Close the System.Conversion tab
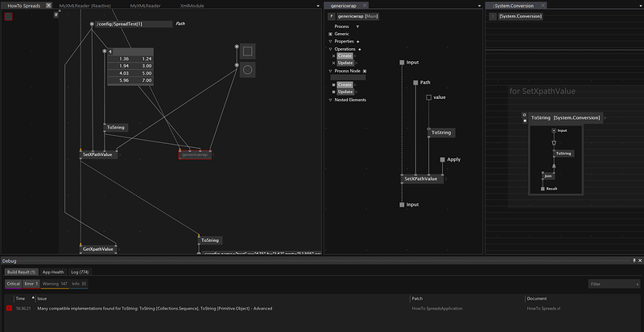Viewport: 644px width, 332px height. 543,6
